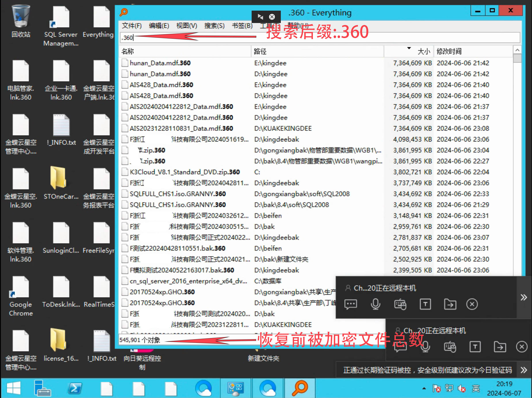The height and width of the screenshot is (398, 532).
Task: Click the keyboard icon in upper remote panel
Action: point(400,304)
